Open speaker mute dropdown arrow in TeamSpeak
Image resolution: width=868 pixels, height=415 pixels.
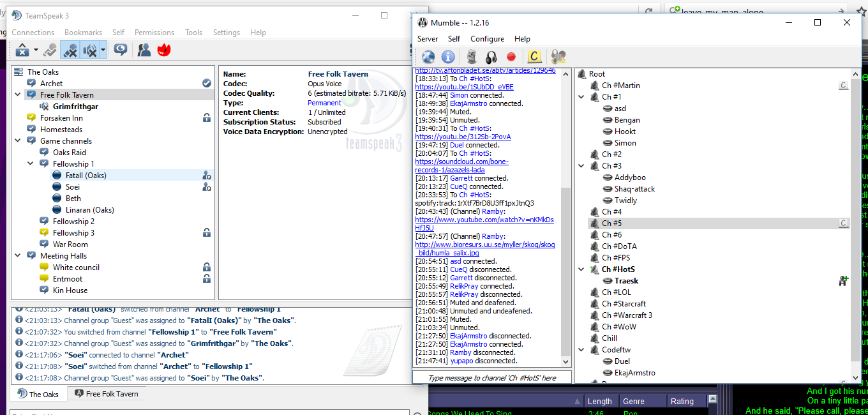103,50
